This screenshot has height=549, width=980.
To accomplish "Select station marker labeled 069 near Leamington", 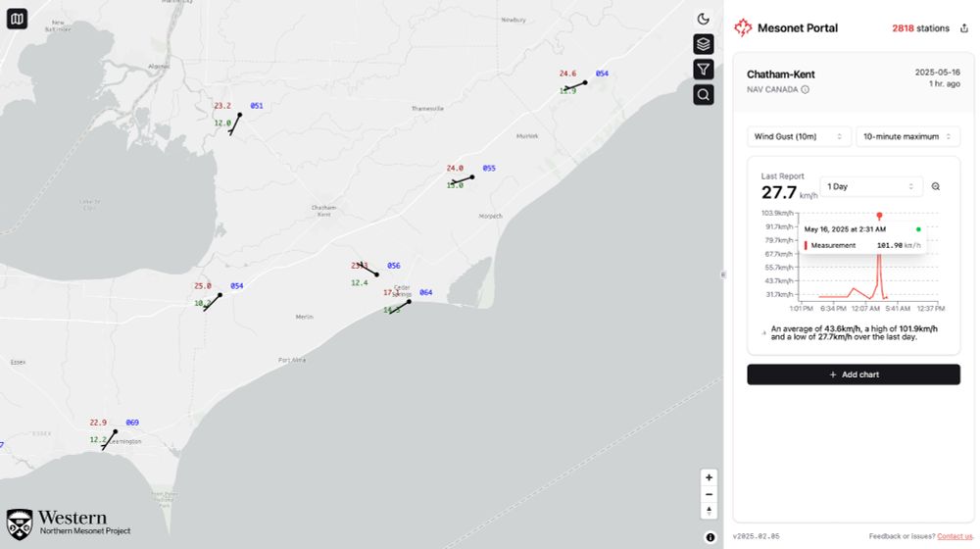I will coord(115,431).
